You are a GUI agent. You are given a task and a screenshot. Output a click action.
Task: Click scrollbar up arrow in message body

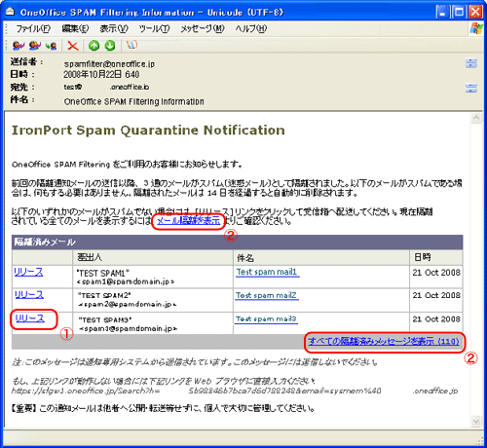click(476, 118)
